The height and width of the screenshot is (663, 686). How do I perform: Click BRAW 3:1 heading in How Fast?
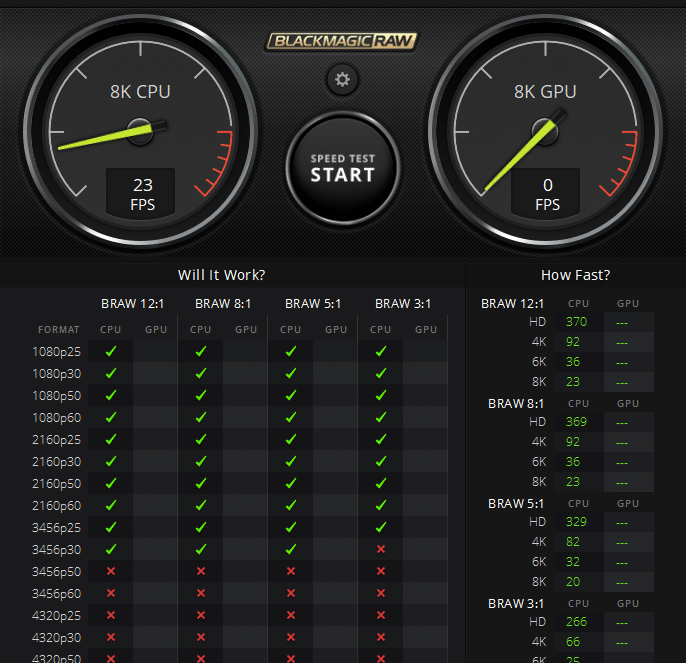516,603
